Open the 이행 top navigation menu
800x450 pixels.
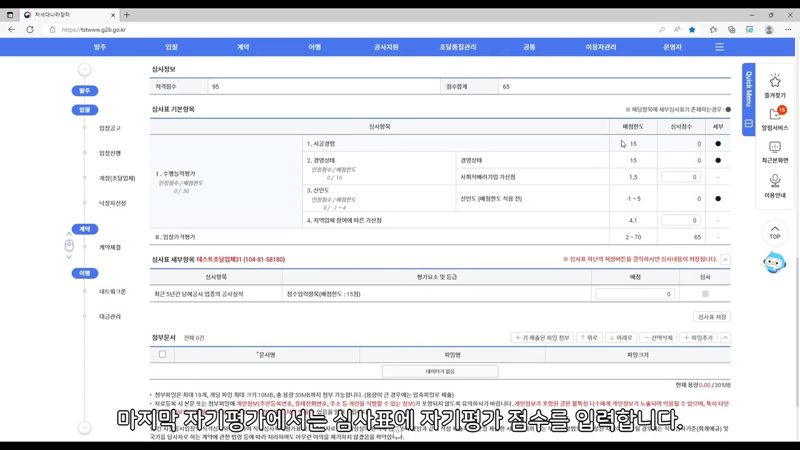coord(314,47)
